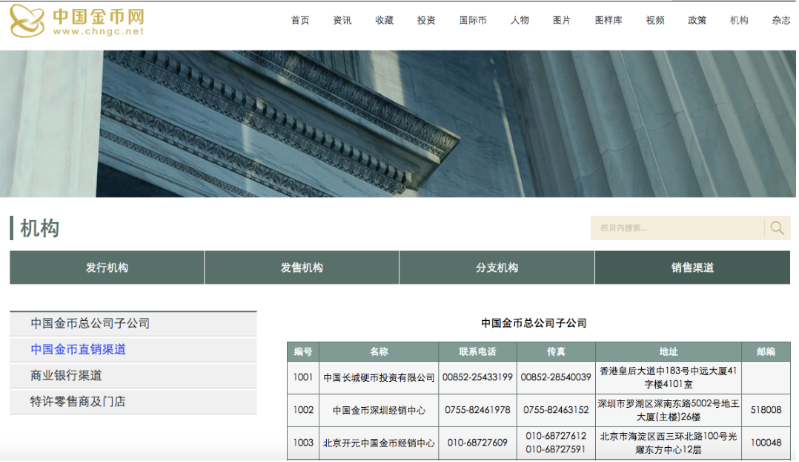Go to the 资讯 nav section

click(x=342, y=20)
